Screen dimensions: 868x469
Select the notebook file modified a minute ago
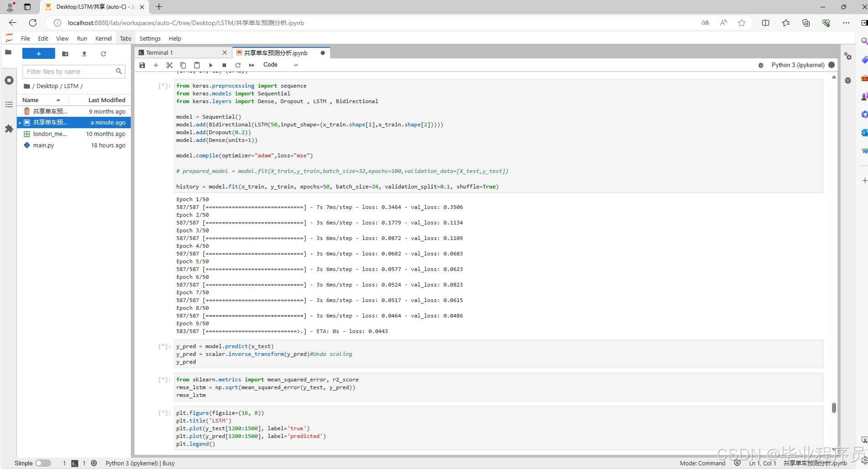(x=74, y=122)
